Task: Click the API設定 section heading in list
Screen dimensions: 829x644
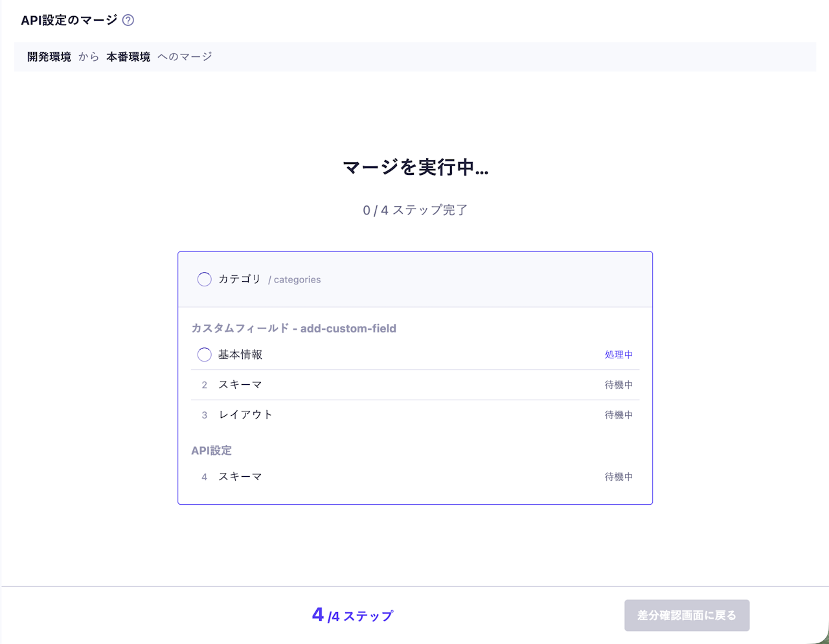Action: click(211, 450)
